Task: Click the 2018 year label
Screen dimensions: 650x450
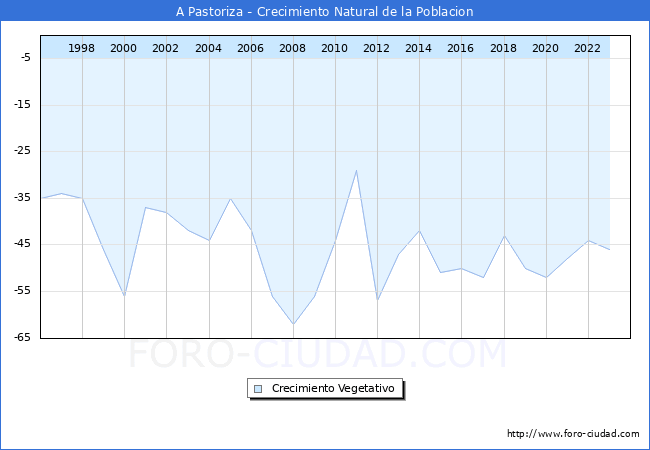Action: tap(503, 48)
